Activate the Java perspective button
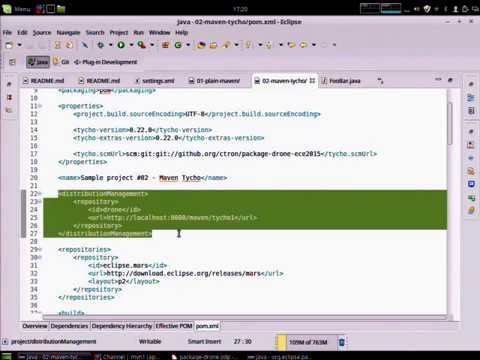This screenshot has width=480, height=360. 38,62
